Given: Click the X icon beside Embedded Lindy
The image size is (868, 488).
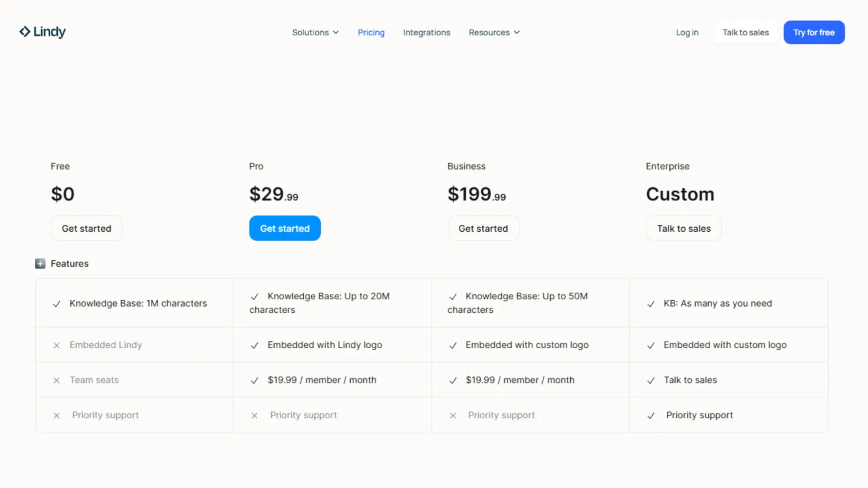Looking at the screenshot, I should (56, 345).
